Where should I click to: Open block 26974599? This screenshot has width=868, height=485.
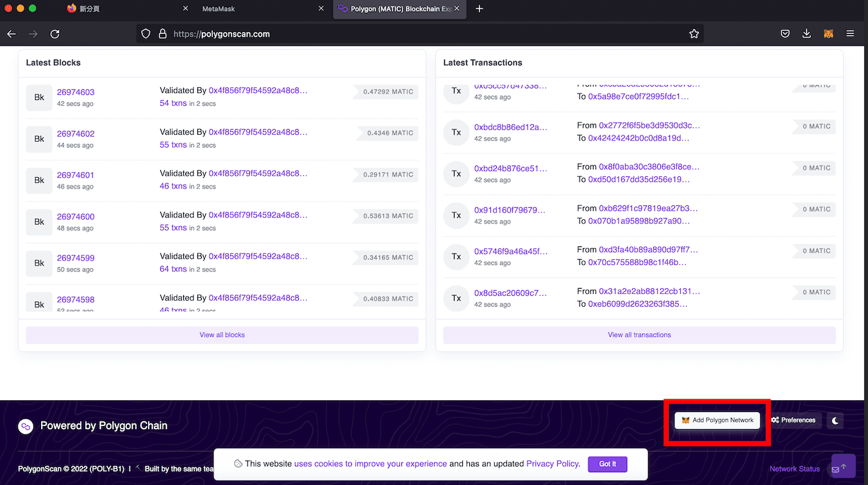point(76,258)
